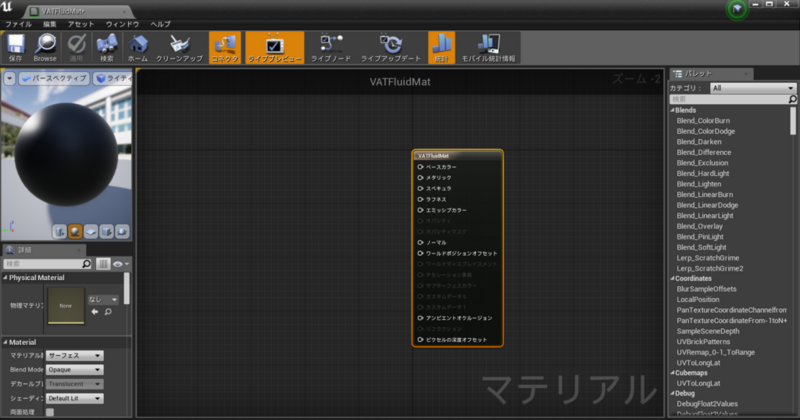Click the green icon in the top-right corner

click(737, 9)
